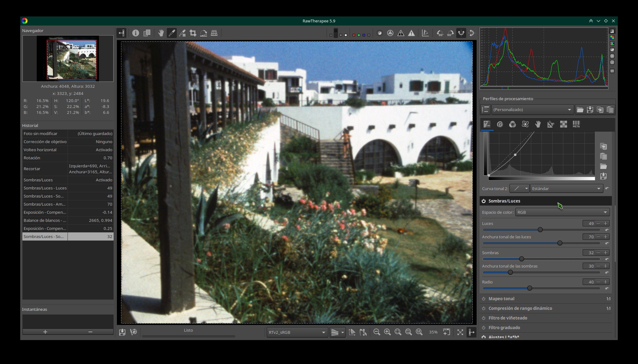Paste processing profile from clipboard
Screen dimensions: 638x364
pyautogui.click(x=610, y=110)
